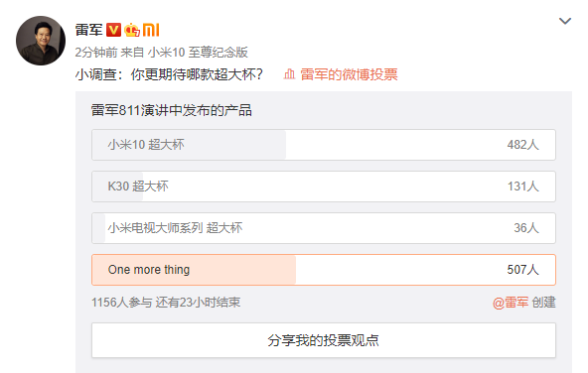Click the 2分钟前 timestamp
This screenshot has width=588, height=373.
(96, 53)
